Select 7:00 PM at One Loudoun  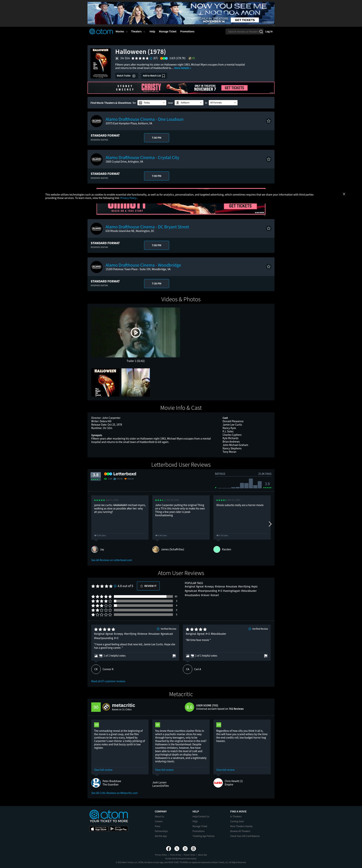click(x=156, y=138)
